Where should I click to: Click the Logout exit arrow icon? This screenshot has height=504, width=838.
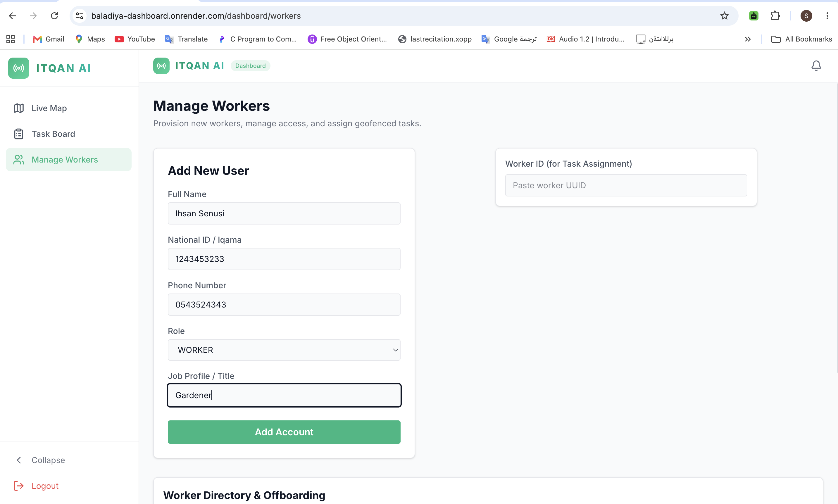pyautogui.click(x=19, y=486)
